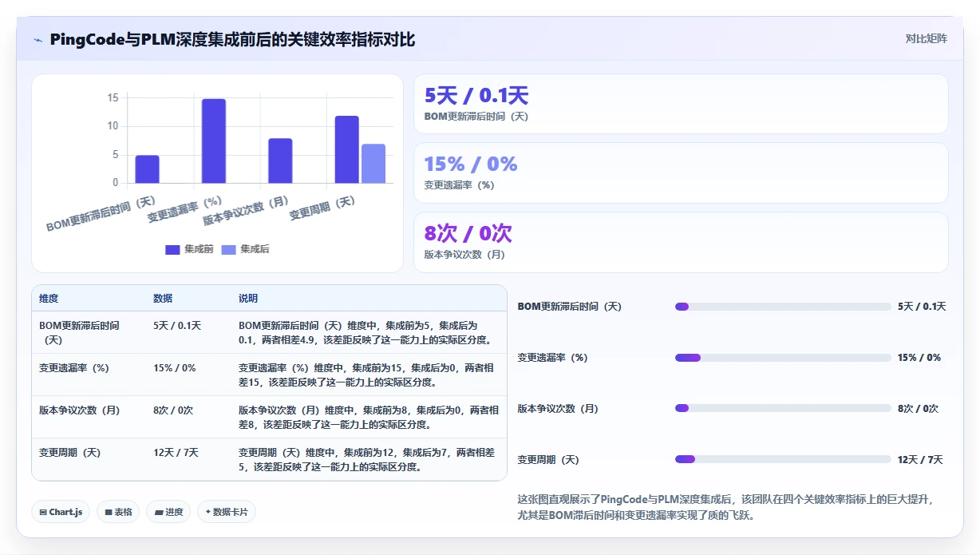
Task: Click the 进度 chip
Action: click(168, 512)
